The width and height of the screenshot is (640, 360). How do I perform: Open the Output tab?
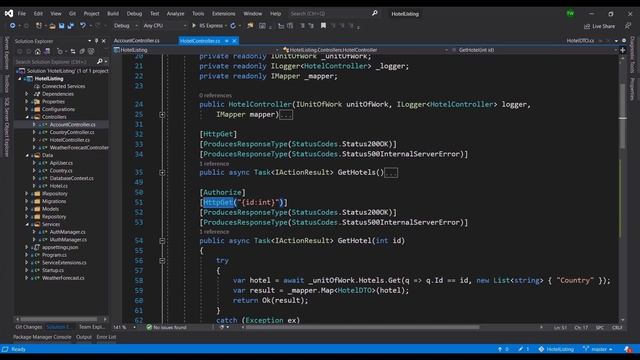pos(84,337)
